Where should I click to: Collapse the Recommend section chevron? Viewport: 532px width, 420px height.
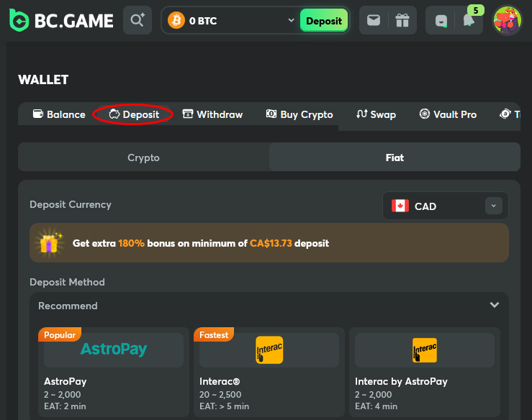coord(495,305)
